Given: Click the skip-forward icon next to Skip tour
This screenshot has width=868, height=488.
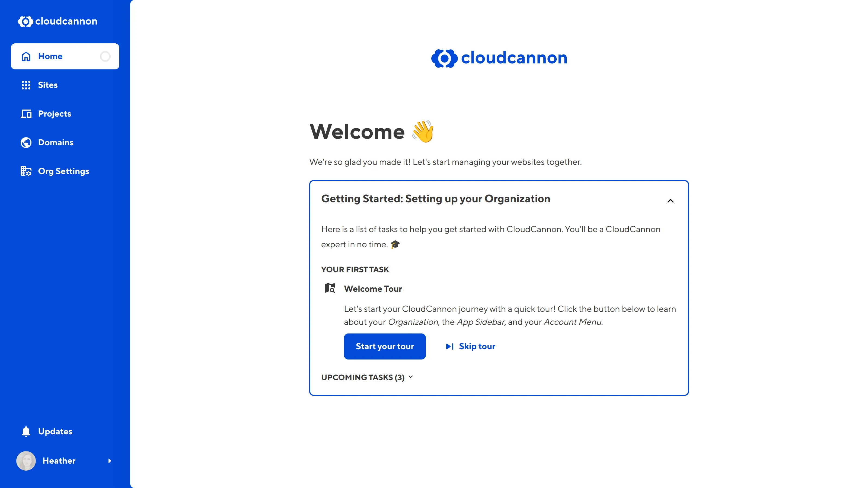Looking at the screenshot, I should tap(450, 346).
